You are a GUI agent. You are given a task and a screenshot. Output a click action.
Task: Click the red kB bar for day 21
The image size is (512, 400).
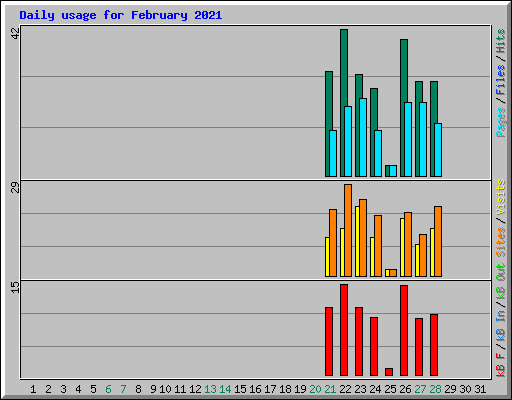(x=329, y=341)
